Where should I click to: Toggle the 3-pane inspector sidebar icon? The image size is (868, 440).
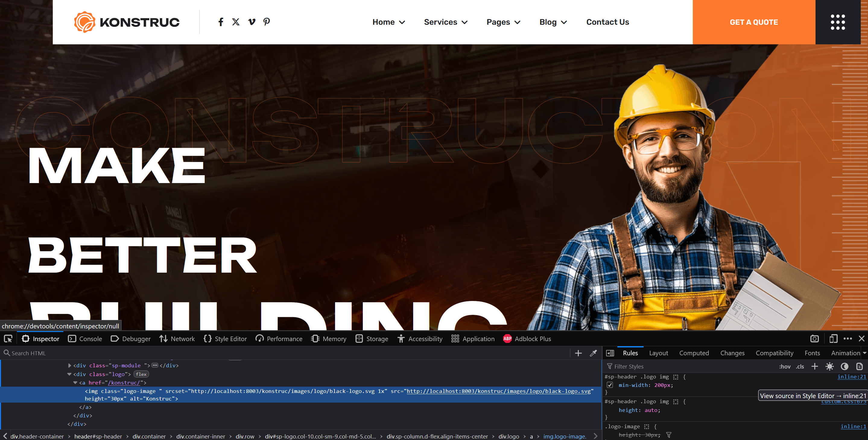[x=610, y=353]
